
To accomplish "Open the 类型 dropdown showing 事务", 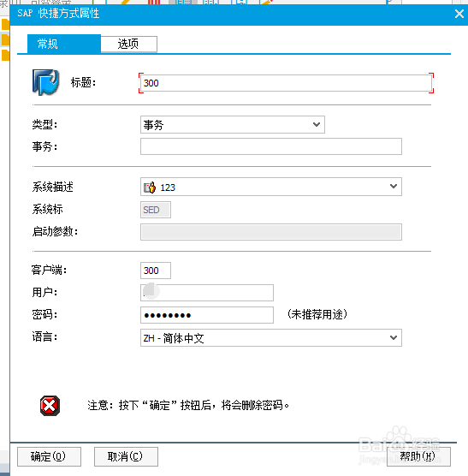I will click(x=233, y=124).
